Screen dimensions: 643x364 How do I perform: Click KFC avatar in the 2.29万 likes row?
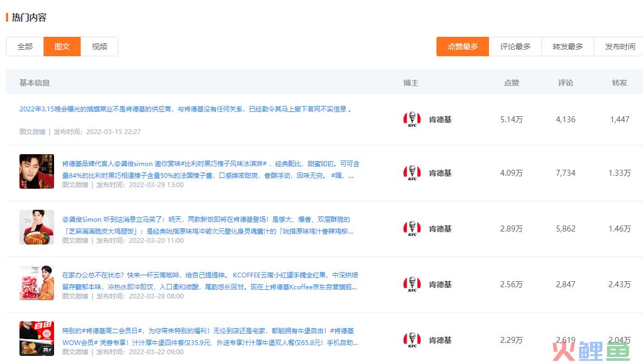point(412,340)
